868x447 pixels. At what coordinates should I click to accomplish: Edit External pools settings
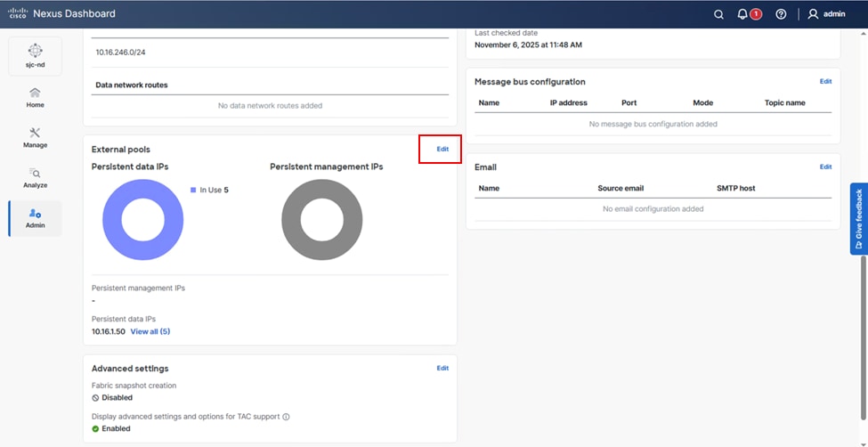point(442,149)
